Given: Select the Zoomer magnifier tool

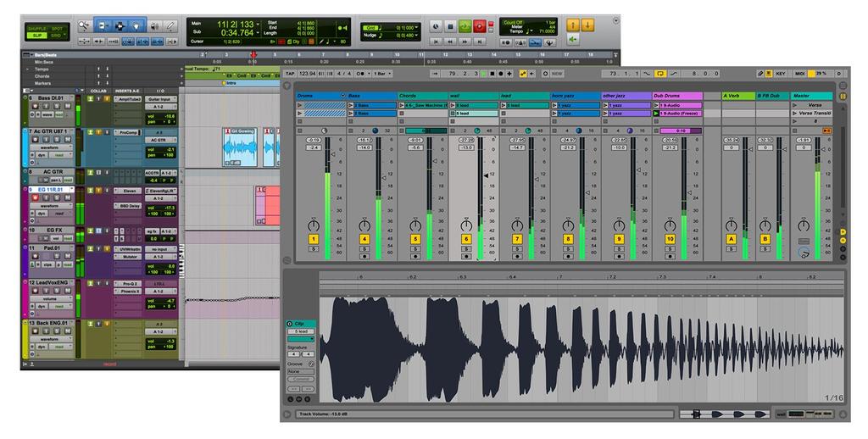Looking at the screenshot, I should 84,26.
